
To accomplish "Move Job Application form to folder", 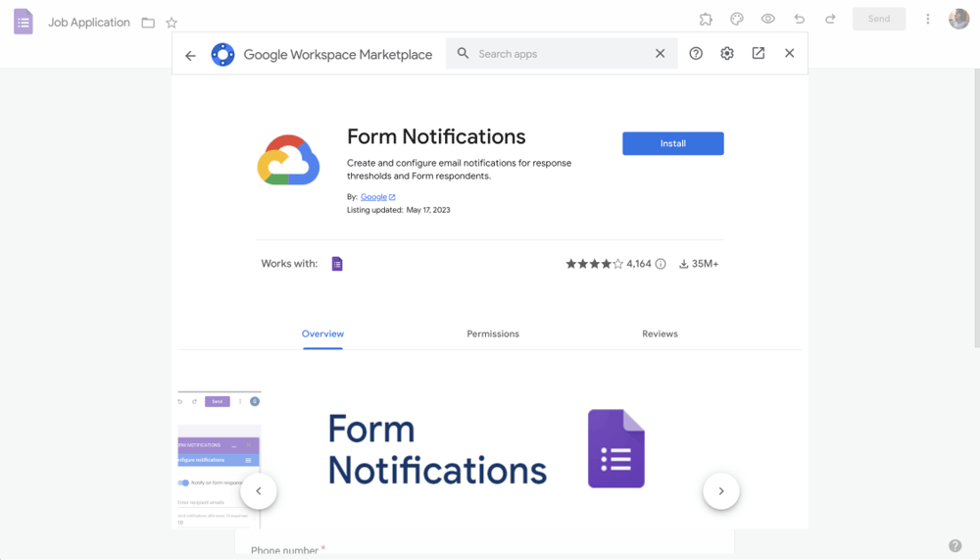I will [148, 24].
